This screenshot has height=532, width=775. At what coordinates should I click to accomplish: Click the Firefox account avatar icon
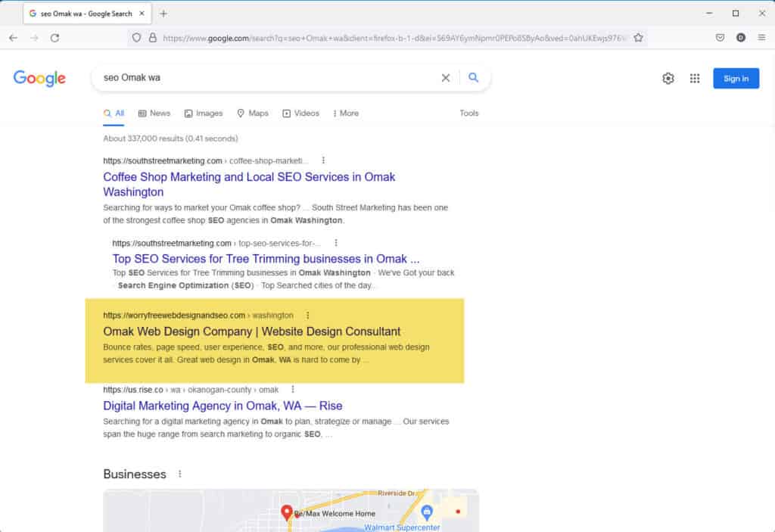pos(740,38)
